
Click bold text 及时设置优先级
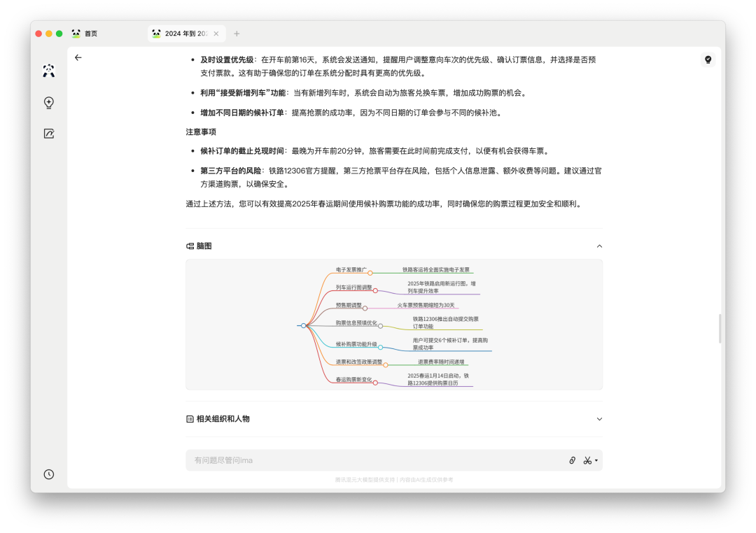[227, 59]
